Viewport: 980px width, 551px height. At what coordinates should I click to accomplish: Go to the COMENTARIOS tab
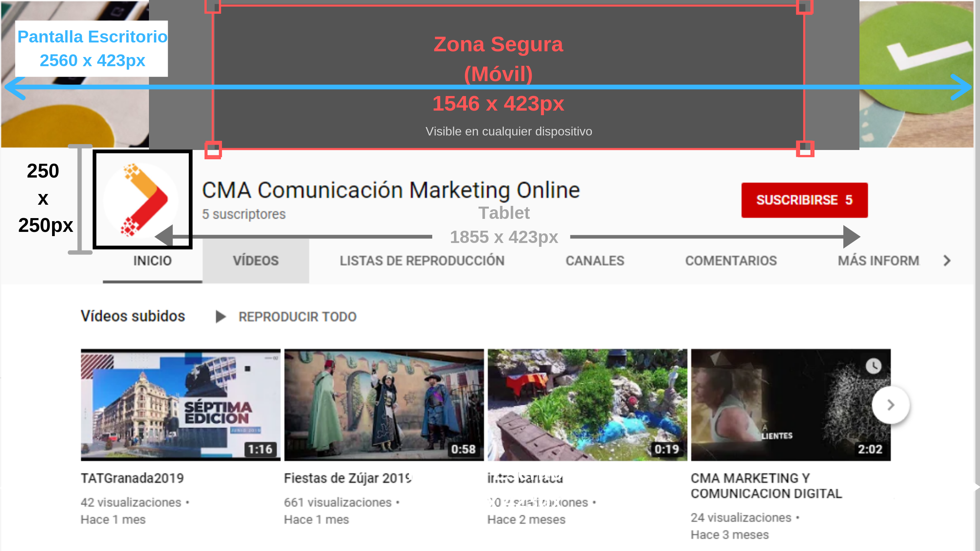click(731, 261)
